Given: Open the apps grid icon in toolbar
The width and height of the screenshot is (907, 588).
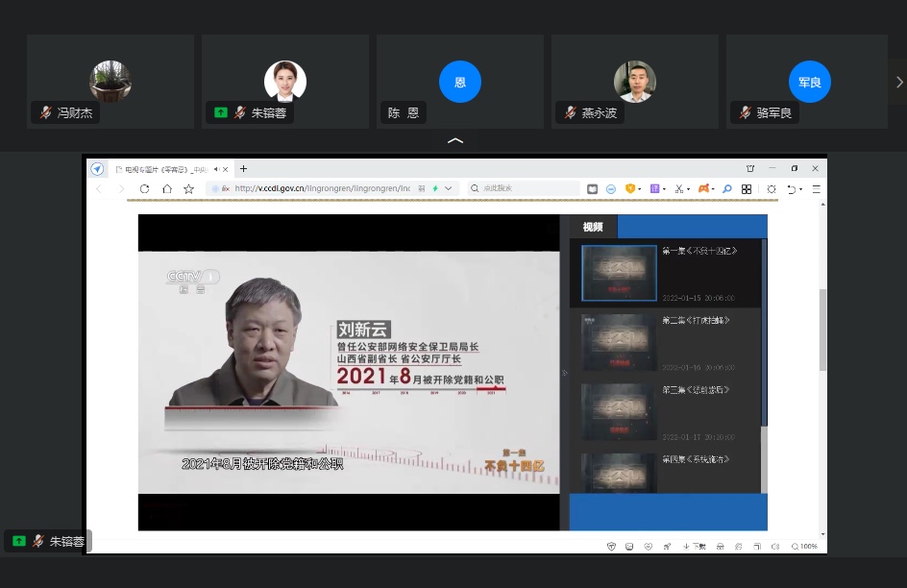Looking at the screenshot, I should click(x=747, y=189).
